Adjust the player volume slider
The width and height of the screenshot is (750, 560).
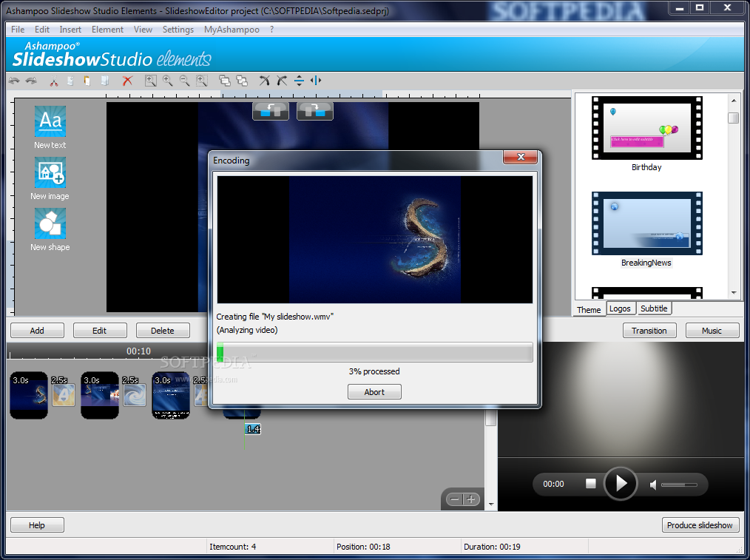[679, 485]
